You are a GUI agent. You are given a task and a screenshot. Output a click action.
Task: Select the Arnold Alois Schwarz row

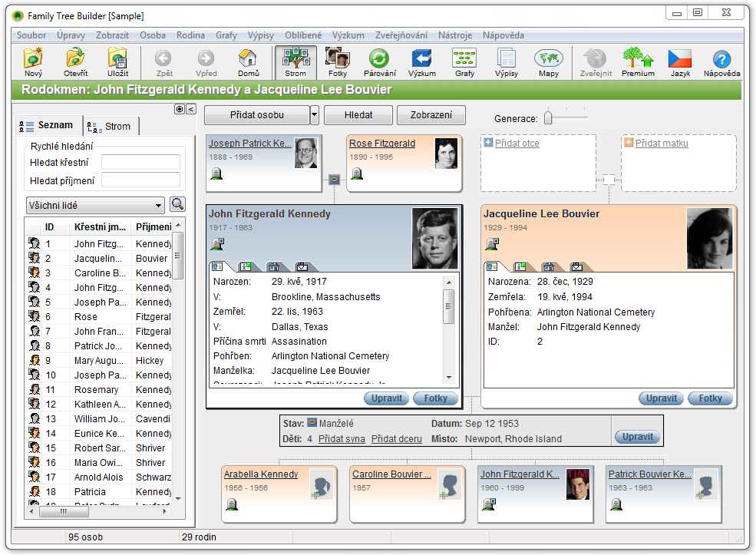point(99,477)
